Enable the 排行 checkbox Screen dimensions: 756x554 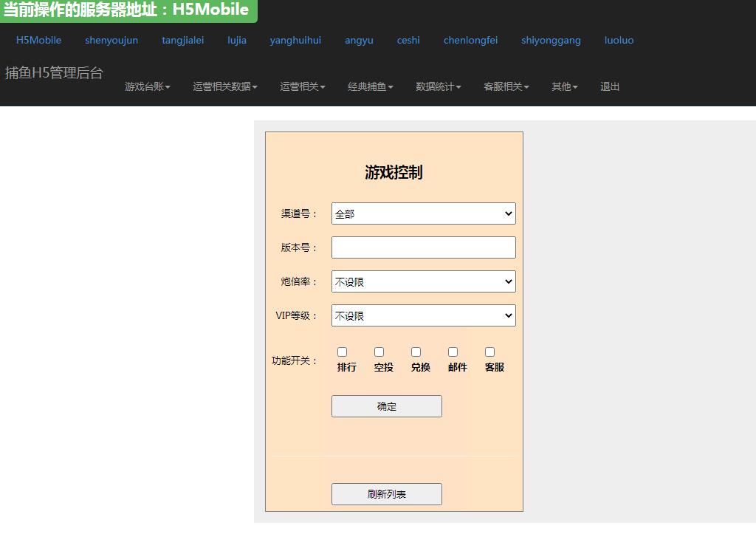pyautogui.click(x=342, y=352)
